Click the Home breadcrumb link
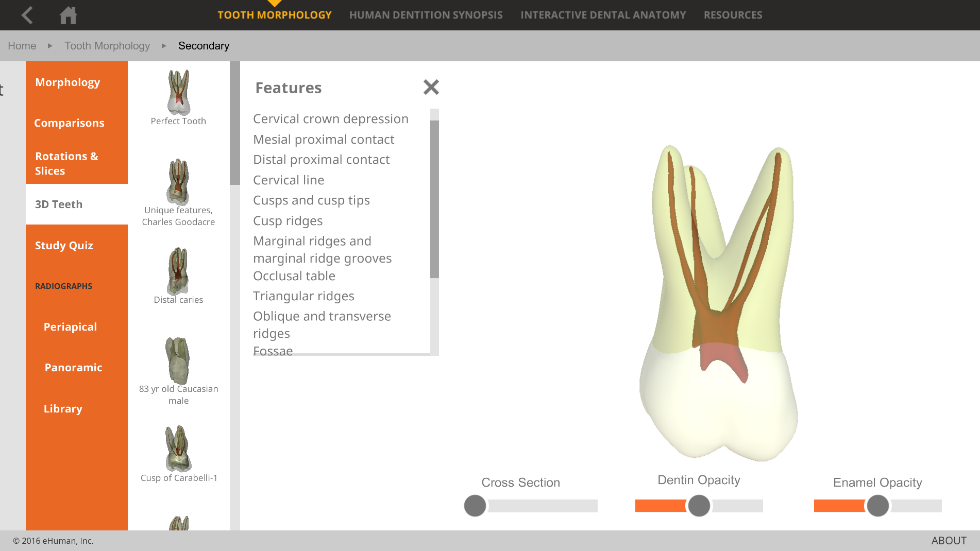 (22, 46)
